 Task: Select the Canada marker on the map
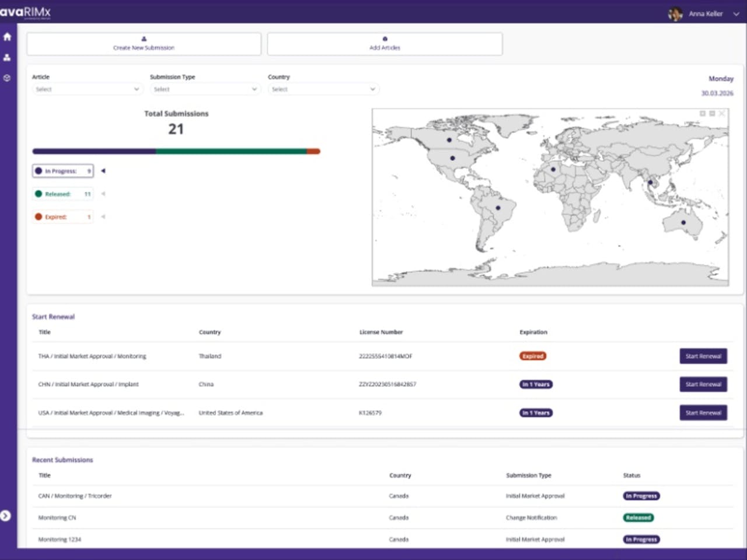click(449, 140)
